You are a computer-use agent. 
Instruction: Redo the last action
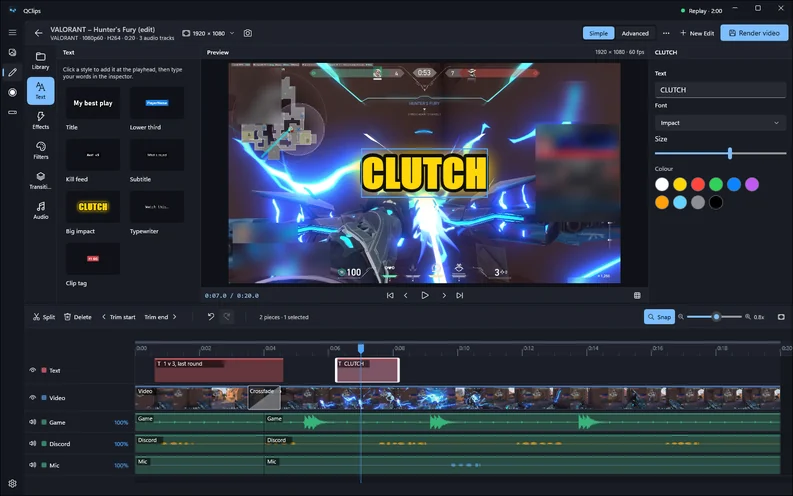pyautogui.click(x=227, y=317)
